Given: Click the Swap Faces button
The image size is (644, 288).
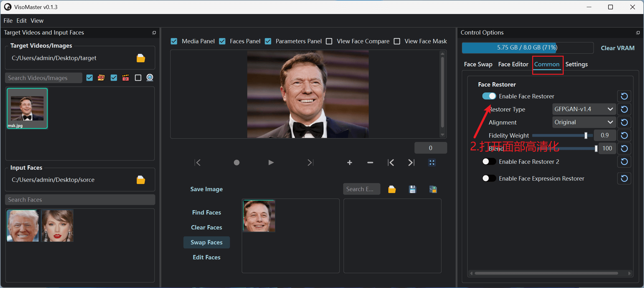Looking at the screenshot, I should point(206,242).
